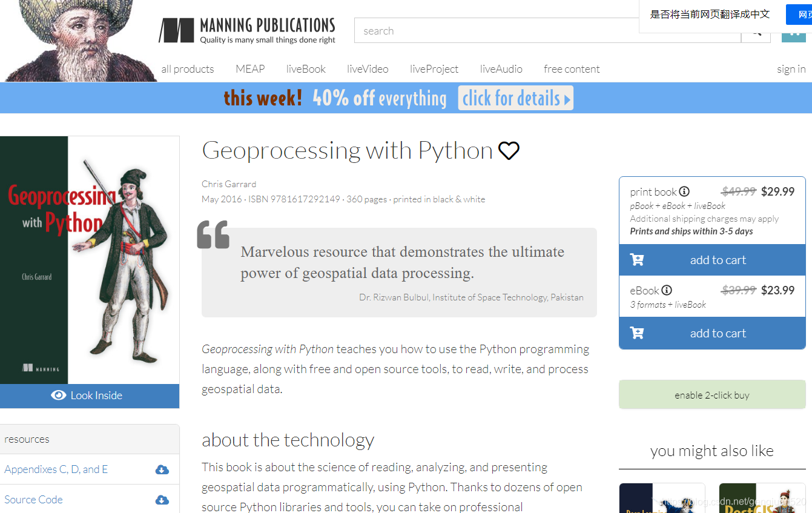This screenshot has width=812, height=513.
Task: Open the MEAP menu item
Action: tap(250, 69)
